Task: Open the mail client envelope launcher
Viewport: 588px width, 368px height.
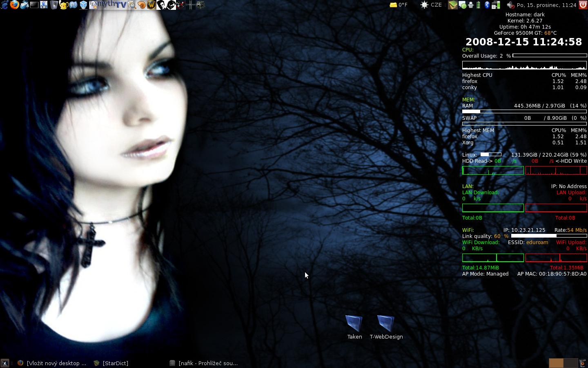Action: 24,5
